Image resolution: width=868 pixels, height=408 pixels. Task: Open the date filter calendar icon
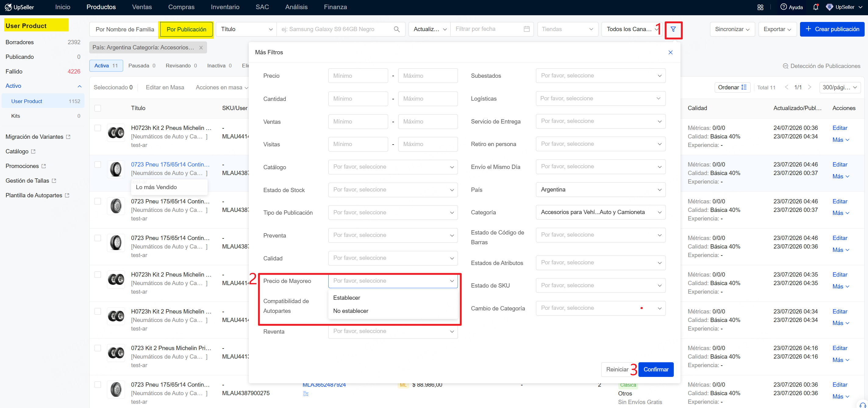pyautogui.click(x=526, y=29)
